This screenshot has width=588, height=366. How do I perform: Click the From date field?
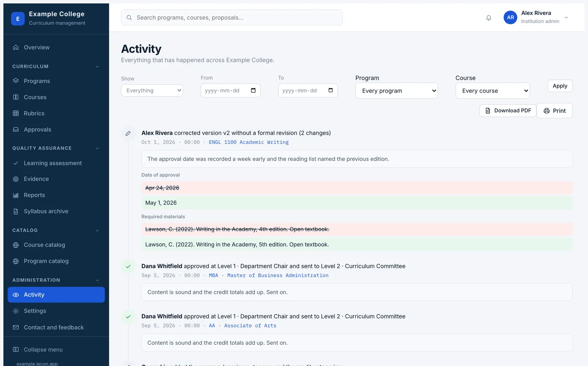(231, 90)
